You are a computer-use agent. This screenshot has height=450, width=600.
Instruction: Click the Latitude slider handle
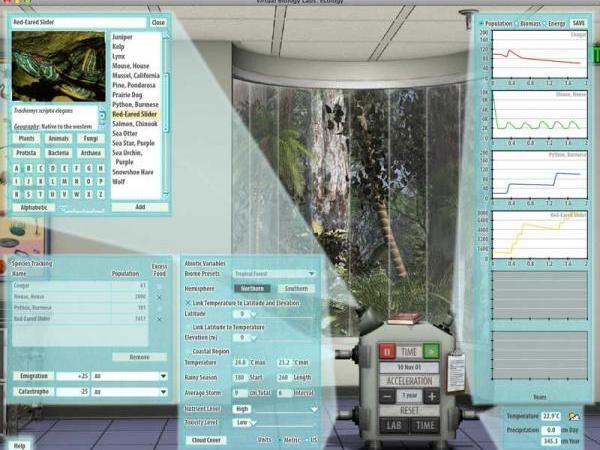pyautogui.click(x=253, y=315)
